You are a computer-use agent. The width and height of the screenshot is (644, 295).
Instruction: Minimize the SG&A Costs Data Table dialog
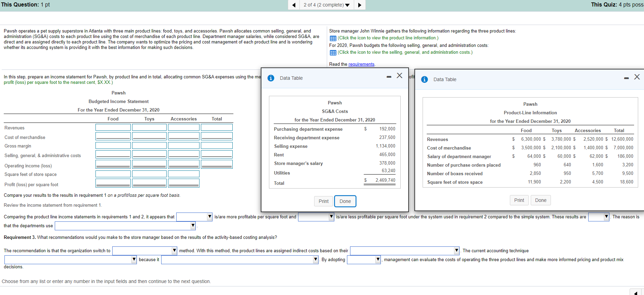[389, 77]
